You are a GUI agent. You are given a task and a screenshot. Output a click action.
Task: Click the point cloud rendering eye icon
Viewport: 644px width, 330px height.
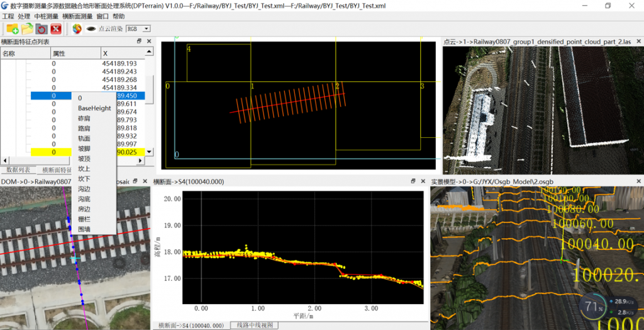(91, 28)
